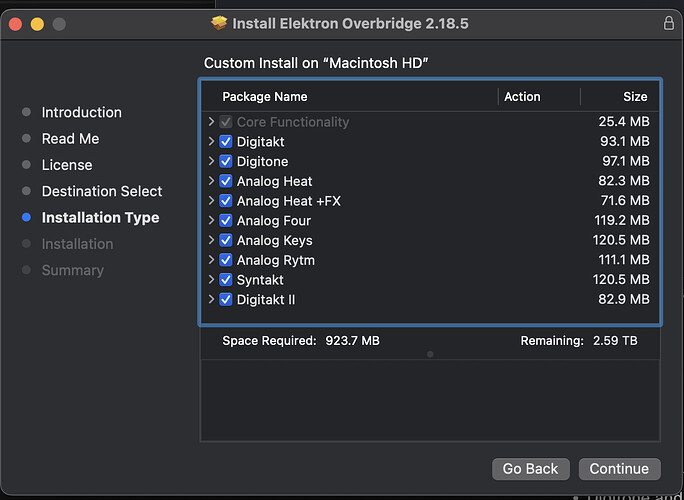This screenshot has width=684, height=500.
Task: Click the split-pane divider handle dot
Action: [430, 354]
